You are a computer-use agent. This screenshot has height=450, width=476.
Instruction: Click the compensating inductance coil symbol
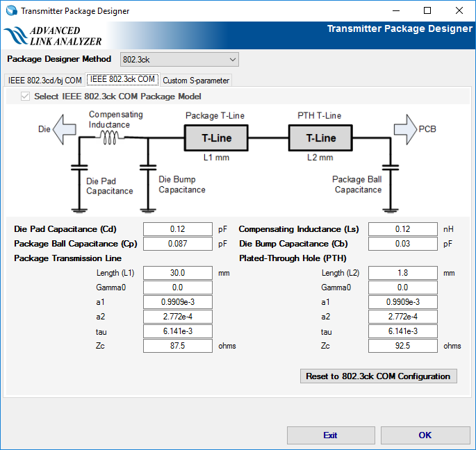(x=110, y=137)
